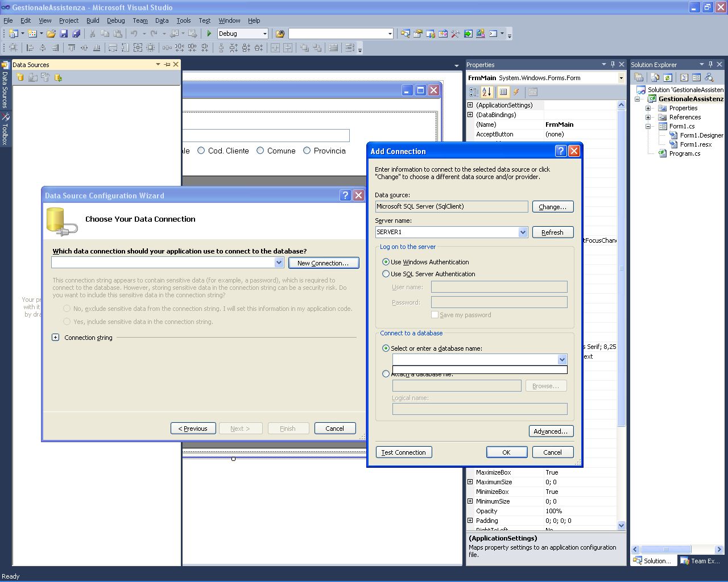Image resolution: width=728 pixels, height=582 pixels.
Task: Click help question mark in Data Source Wizard
Action: pyautogui.click(x=345, y=195)
